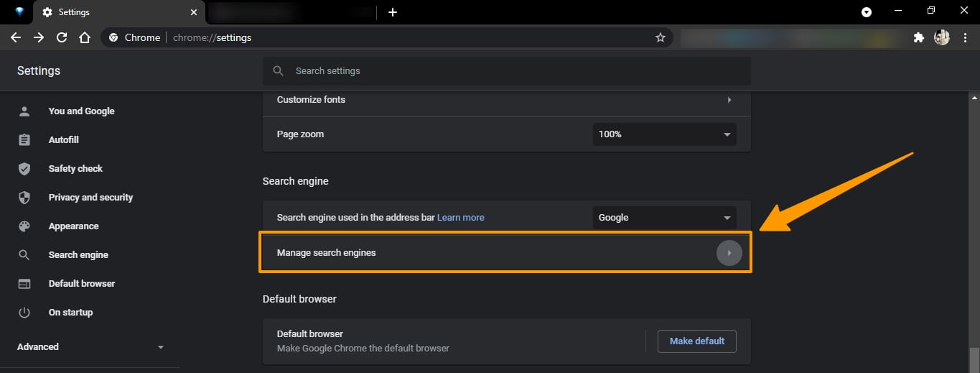Go to Safety check section
This screenshot has width=980, height=373.
(x=75, y=168)
